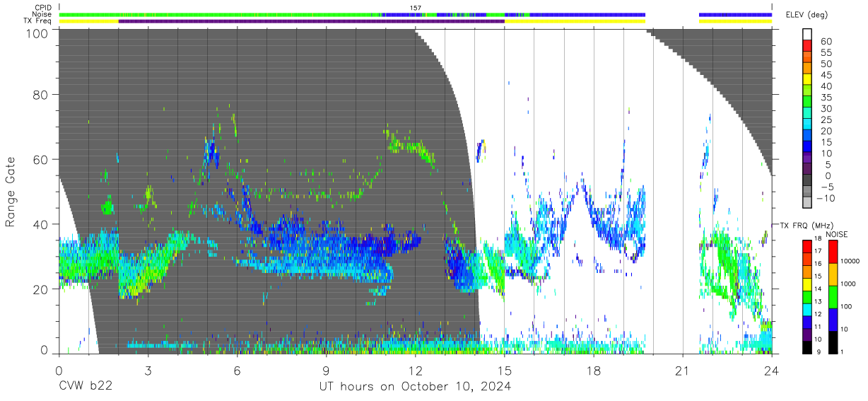This screenshot has height=401, width=868.
Task: Click the 60 tick on the ELEV scale
Action: [x=826, y=41]
